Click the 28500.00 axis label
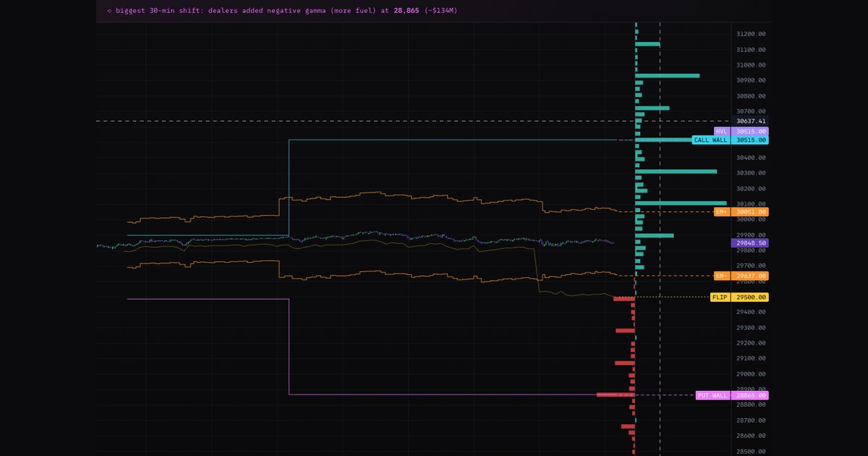 751,451
